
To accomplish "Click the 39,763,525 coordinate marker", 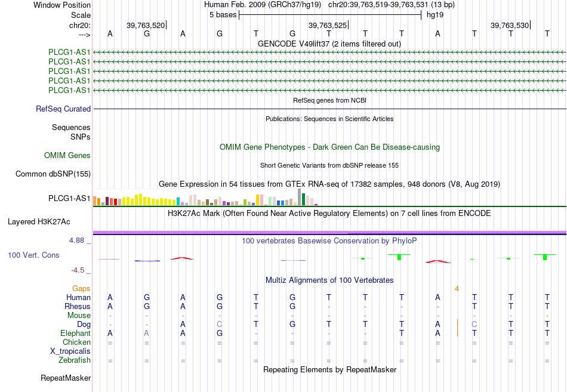I will click(328, 25).
